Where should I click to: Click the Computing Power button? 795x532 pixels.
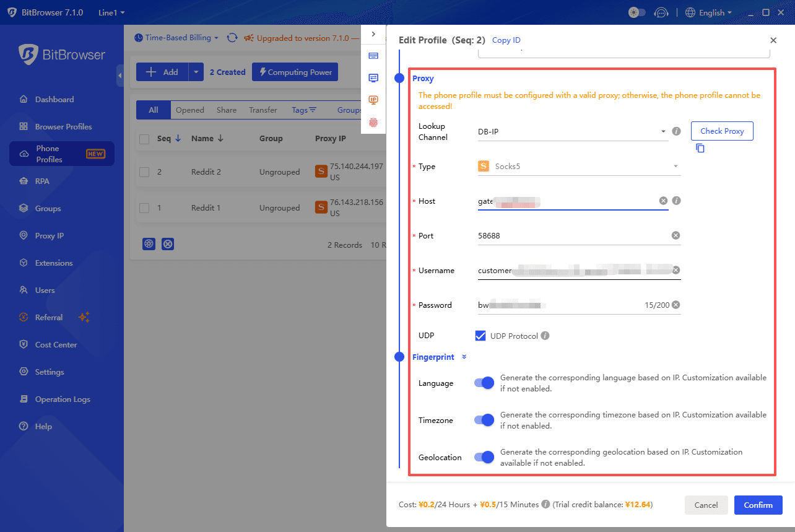(295, 72)
